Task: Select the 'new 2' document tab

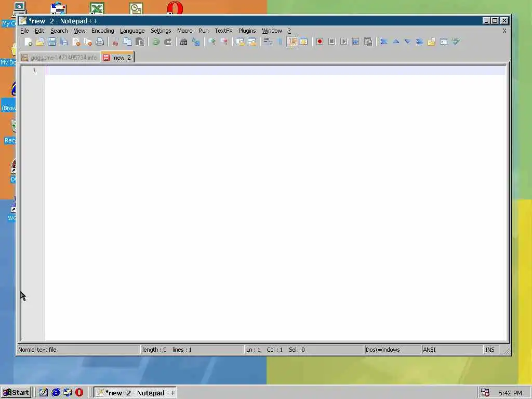Action: tap(118, 57)
